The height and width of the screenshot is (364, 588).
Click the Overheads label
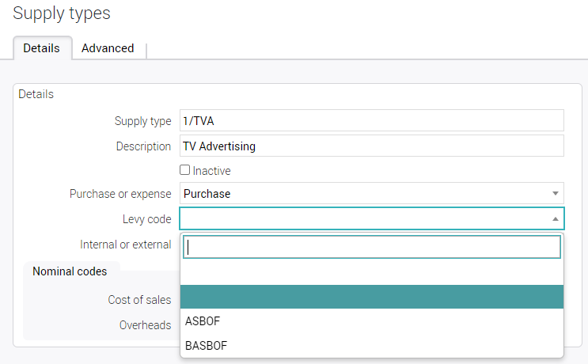coord(145,325)
